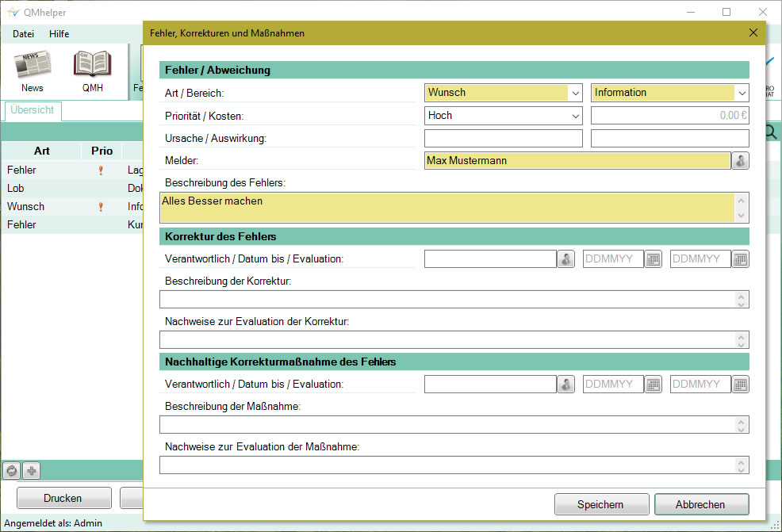
Task: Open the Hilfe menu
Action: pyautogui.click(x=59, y=34)
